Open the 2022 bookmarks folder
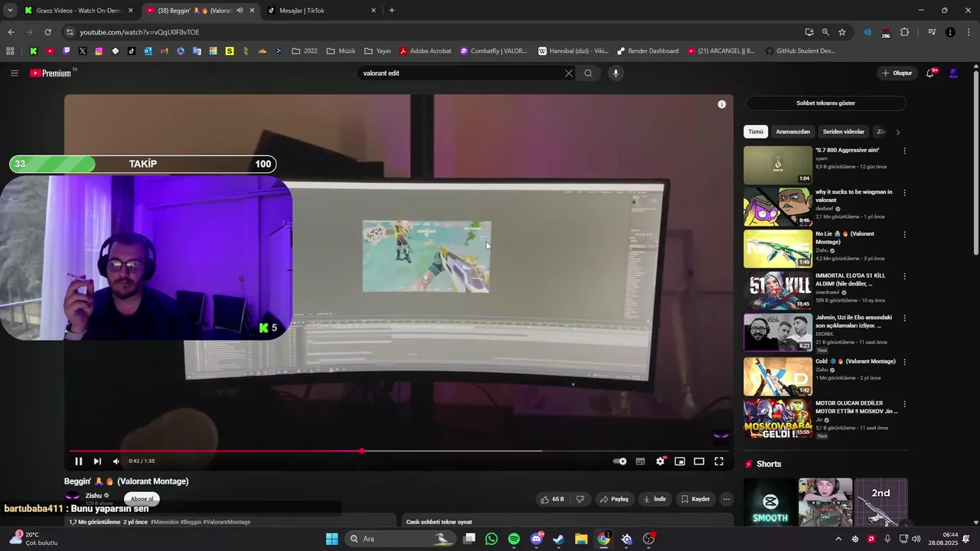 tap(305, 51)
